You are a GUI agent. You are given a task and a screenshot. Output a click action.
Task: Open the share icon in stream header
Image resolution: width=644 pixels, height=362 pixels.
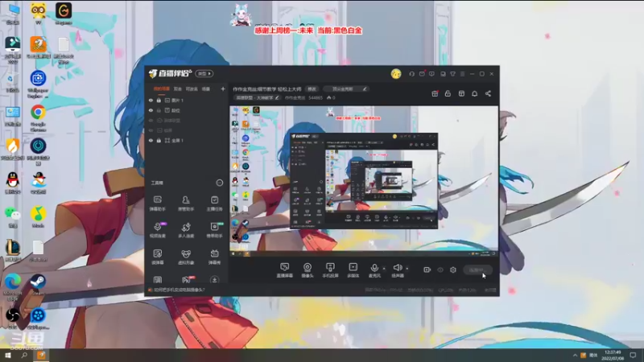[x=488, y=93]
